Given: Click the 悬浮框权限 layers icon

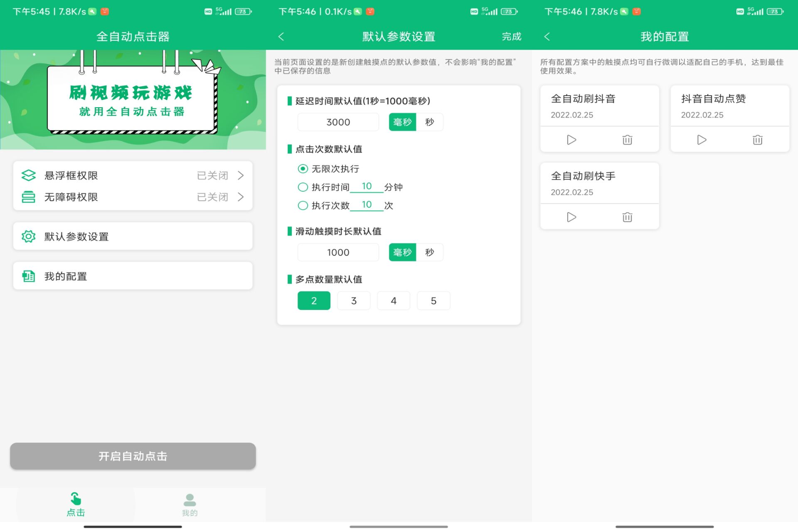Looking at the screenshot, I should coord(28,175).
